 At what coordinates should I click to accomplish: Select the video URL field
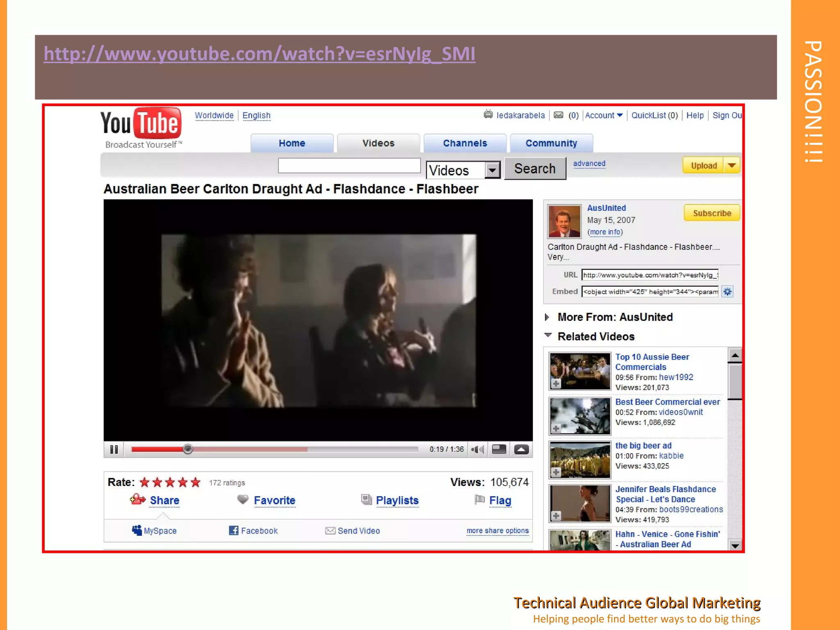tap(650, 275)
